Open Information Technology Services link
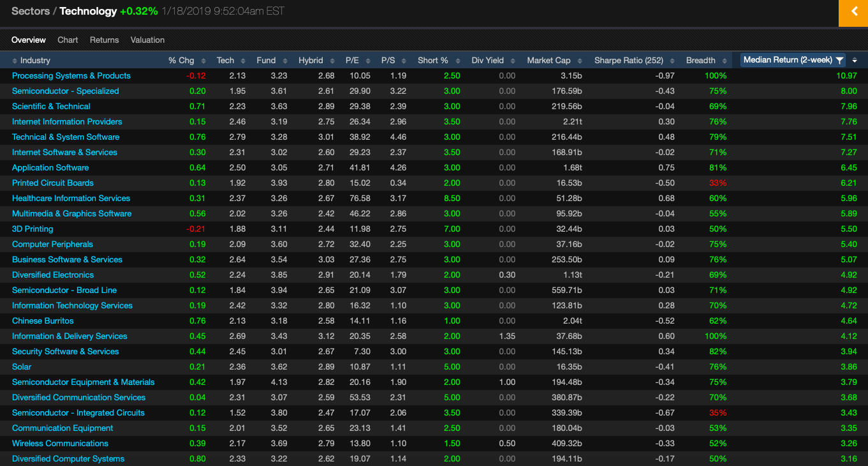Image resolution: width=868 pixels, height=466 pixels. coord(72,305)
